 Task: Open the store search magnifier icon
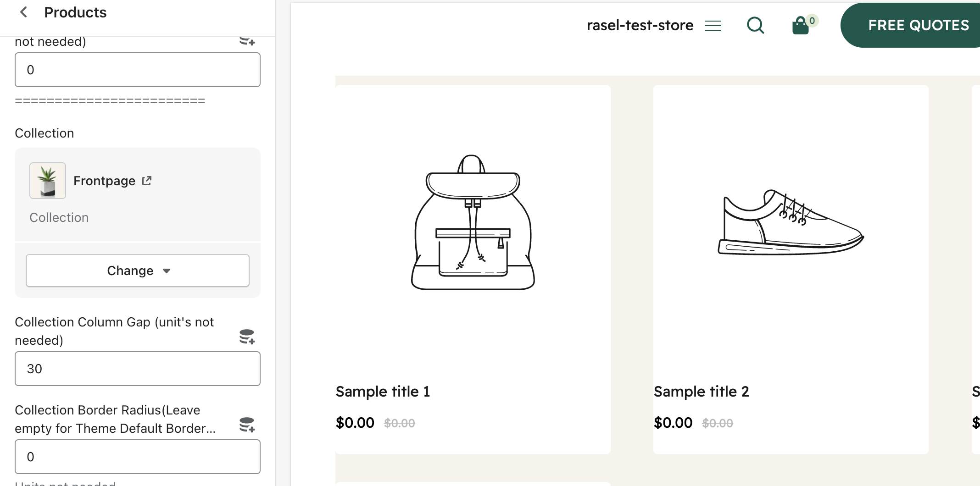click(755, 25)
